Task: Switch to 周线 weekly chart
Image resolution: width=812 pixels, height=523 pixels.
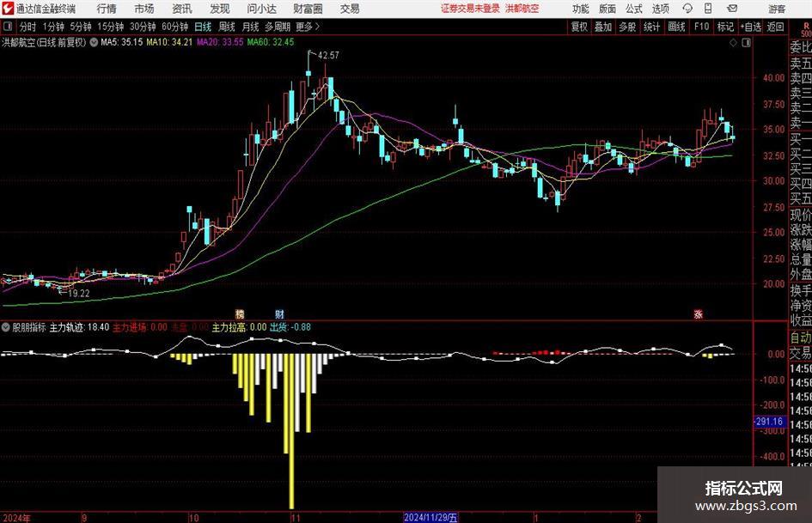Action: (227, 27)
